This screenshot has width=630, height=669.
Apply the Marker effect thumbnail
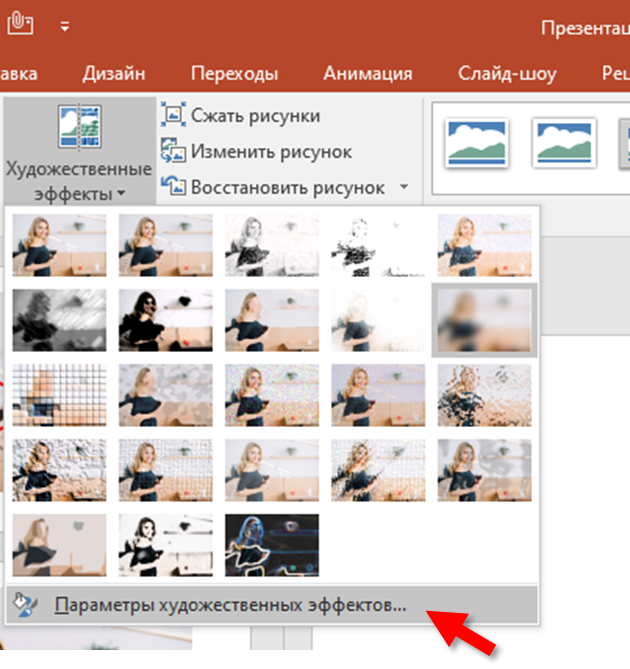[x=165, y=245]
